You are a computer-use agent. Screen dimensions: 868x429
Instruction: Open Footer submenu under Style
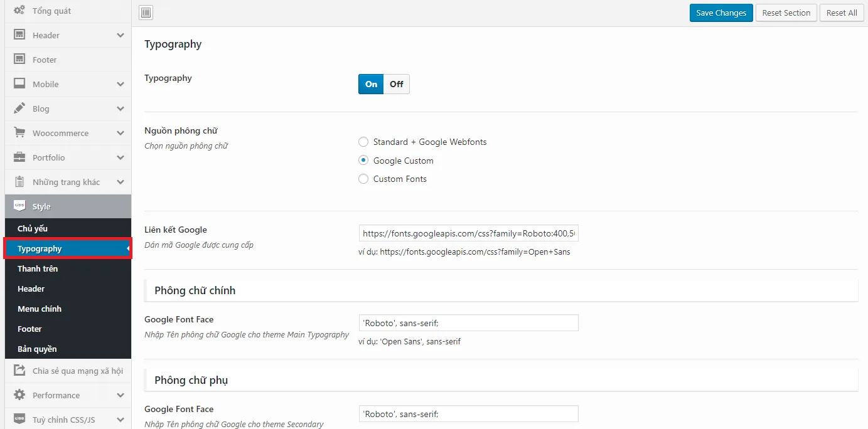[x=68, y=329]
